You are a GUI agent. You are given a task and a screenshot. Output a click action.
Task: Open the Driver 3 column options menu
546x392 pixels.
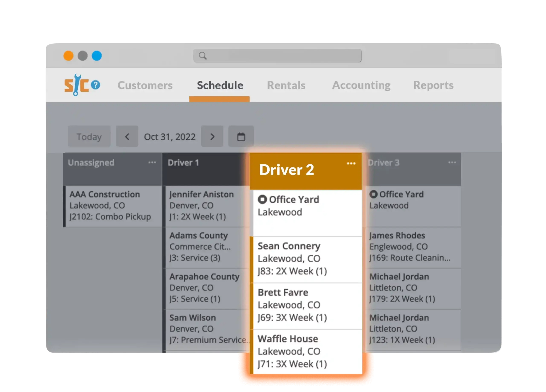point(452,162)
